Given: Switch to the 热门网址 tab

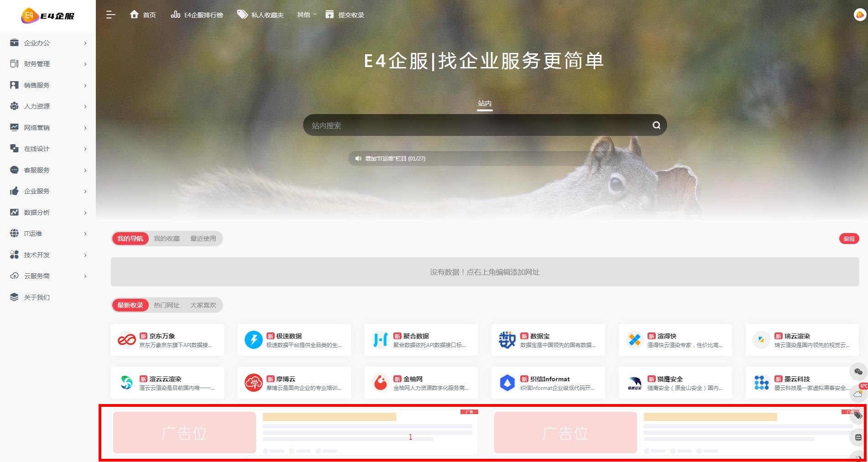Looking at the screenshot, I should (x=167, y=305).
